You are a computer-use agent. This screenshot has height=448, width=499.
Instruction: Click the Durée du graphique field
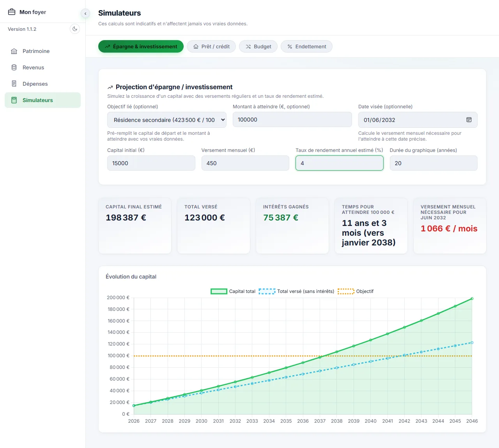434,163
